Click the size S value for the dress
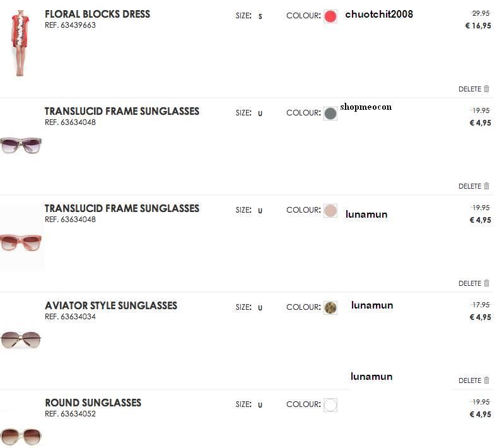 pos(260,16)
